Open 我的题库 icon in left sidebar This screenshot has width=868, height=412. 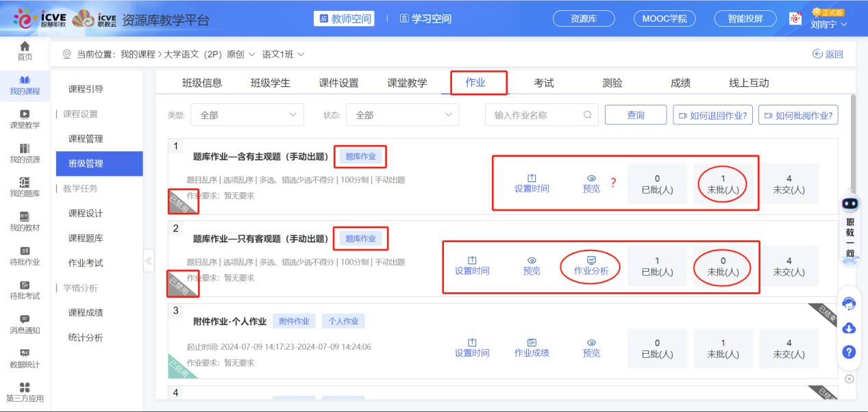(25, 182)
